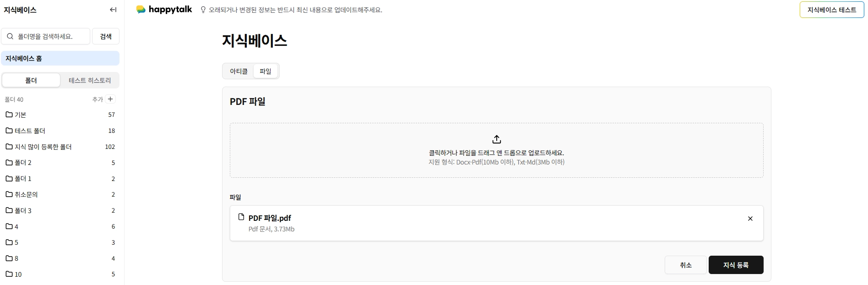Click the PDF 파일.pdf document icon
The image size is (868, 285).
[241, 217]
